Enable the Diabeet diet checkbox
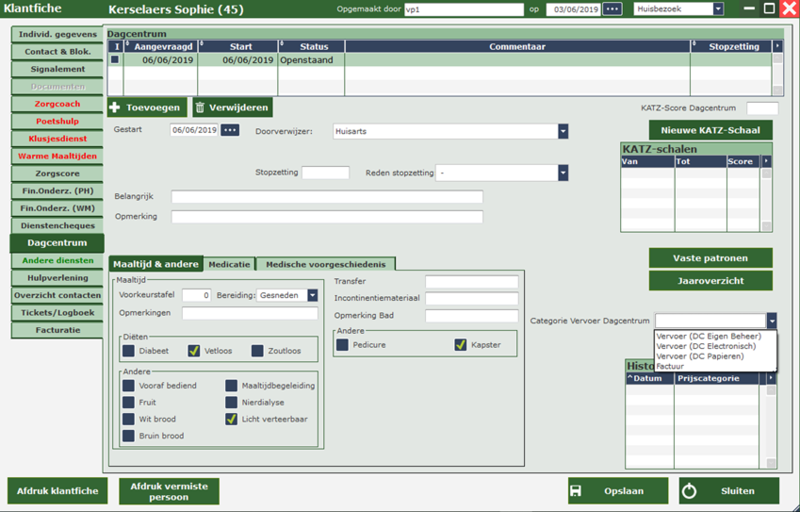 click(x=128, y=351)
